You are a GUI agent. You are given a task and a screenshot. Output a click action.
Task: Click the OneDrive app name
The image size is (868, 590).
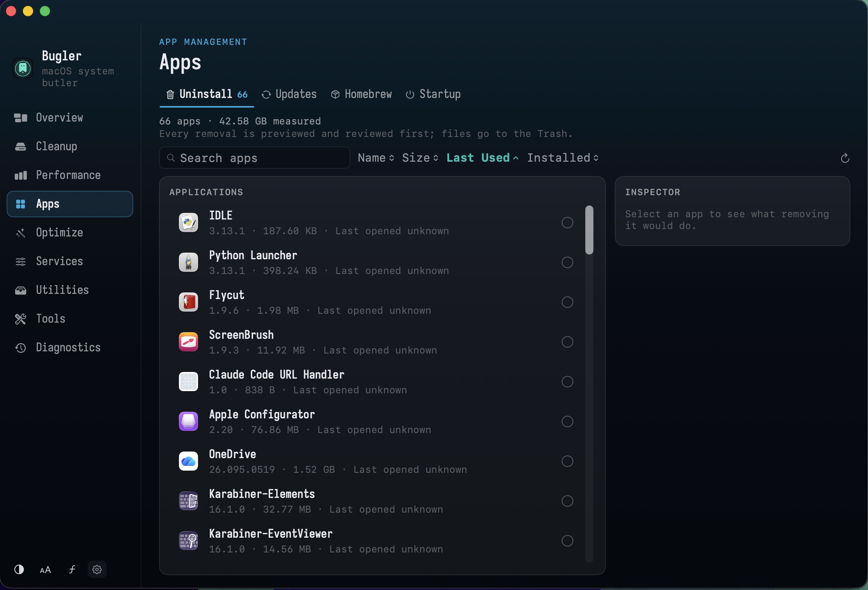pyautogui.click(x=232, y=454)
